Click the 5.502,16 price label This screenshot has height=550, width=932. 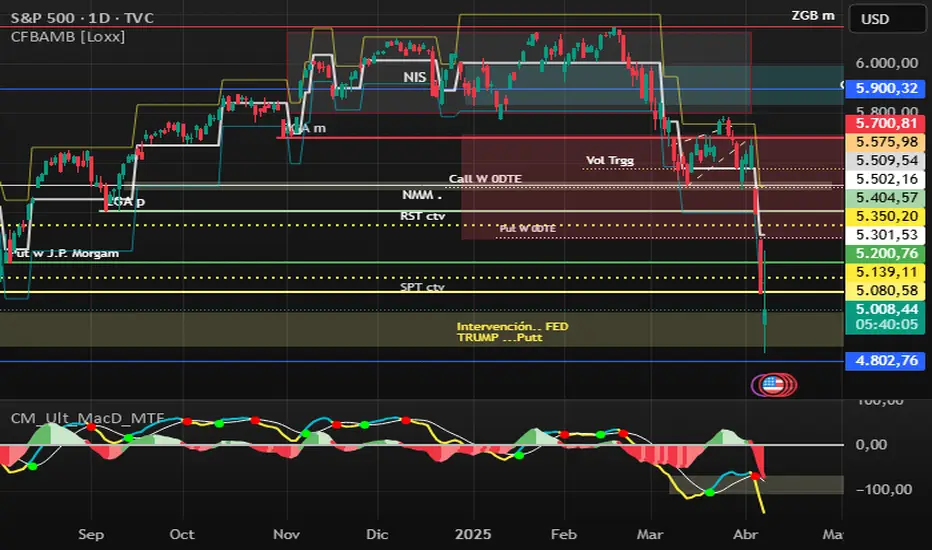tap(886, 179)
